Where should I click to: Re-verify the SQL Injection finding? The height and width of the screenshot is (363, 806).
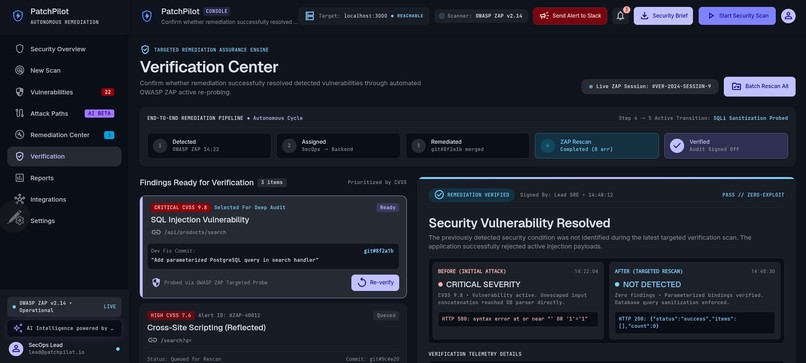tap(375, 282)
